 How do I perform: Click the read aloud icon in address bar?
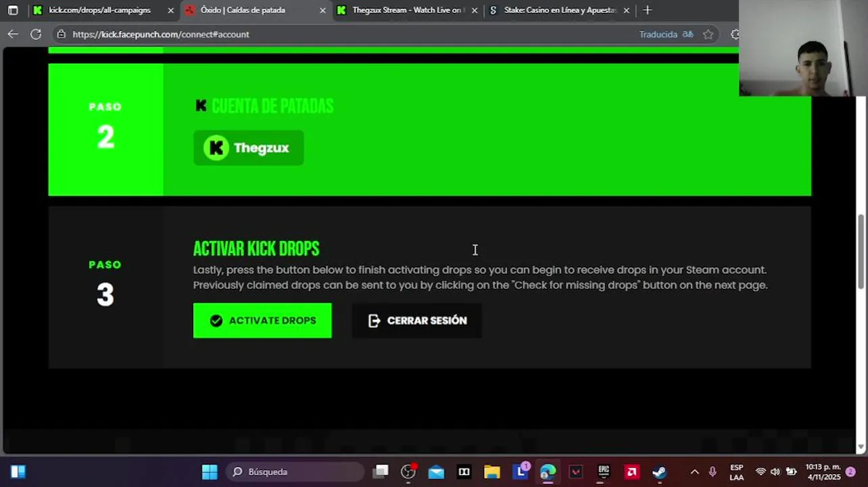(x=688, y=34)
